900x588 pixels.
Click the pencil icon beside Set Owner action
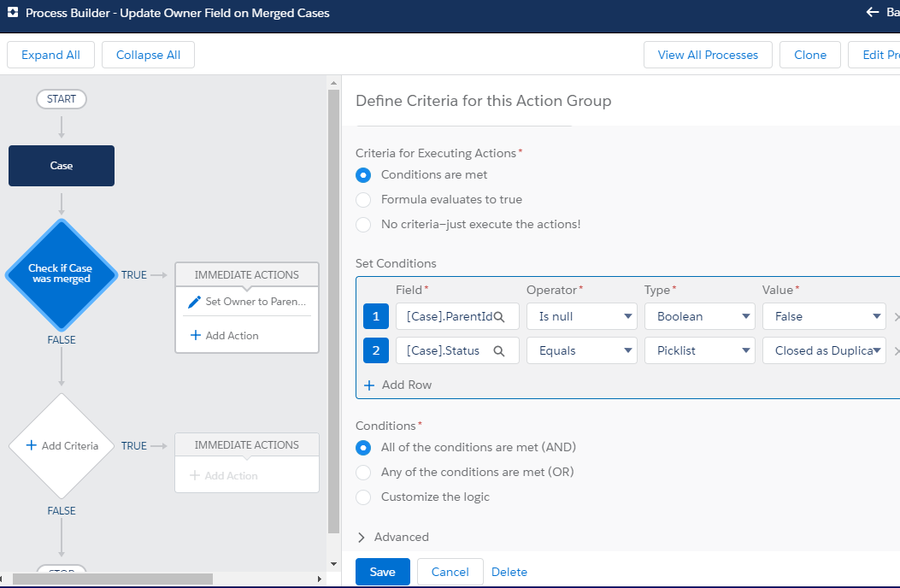[x=195, y=302]
